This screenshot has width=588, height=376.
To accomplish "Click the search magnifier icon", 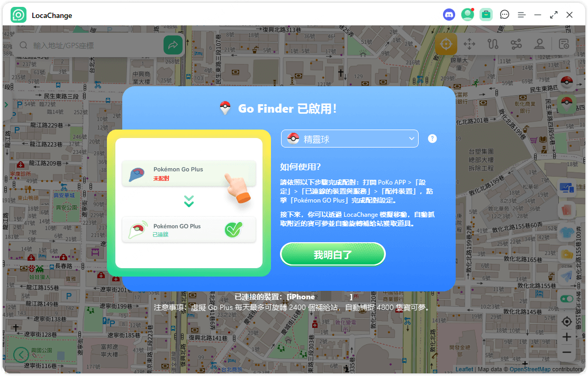I will 23,45.
